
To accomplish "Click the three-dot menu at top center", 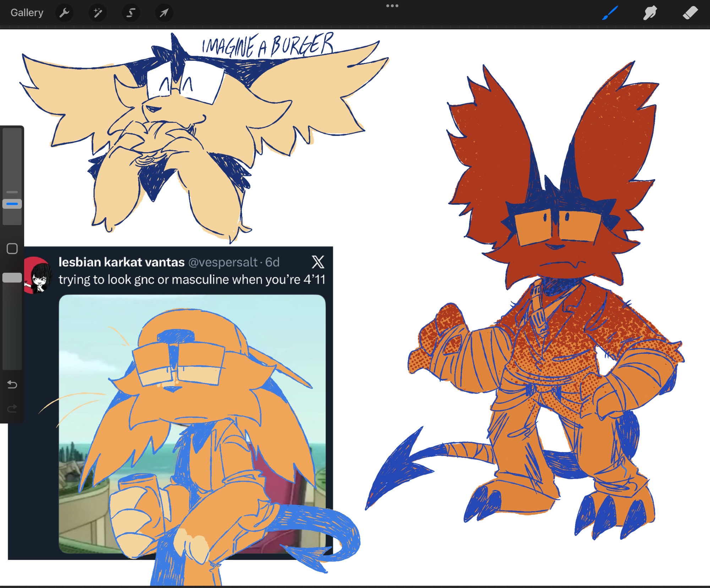I will click(x=392, y=6).
